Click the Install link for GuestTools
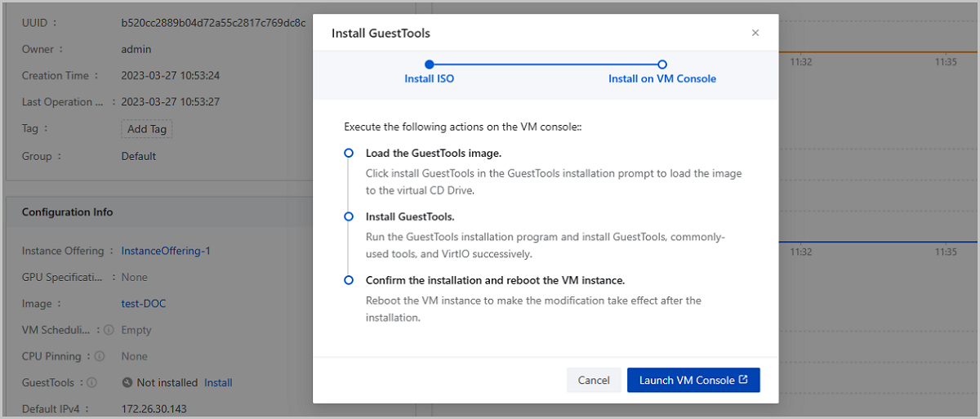 click(218, 382)
